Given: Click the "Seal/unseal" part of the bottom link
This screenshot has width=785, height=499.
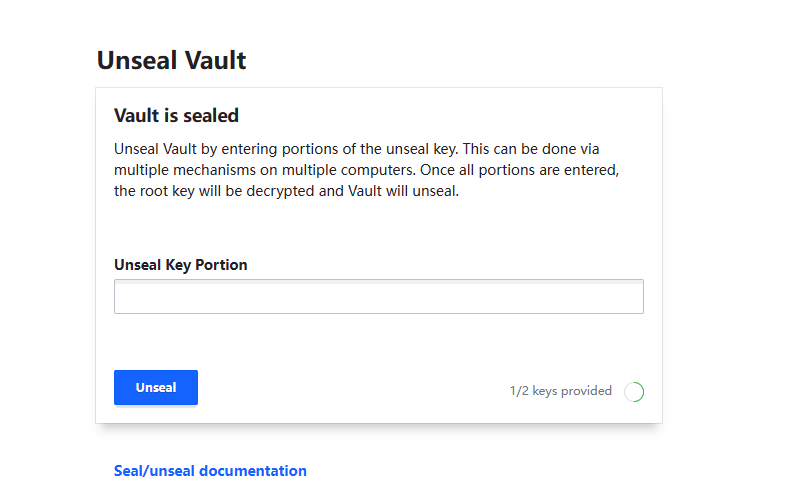Looking at the screenshot, I should coord(154,471).
